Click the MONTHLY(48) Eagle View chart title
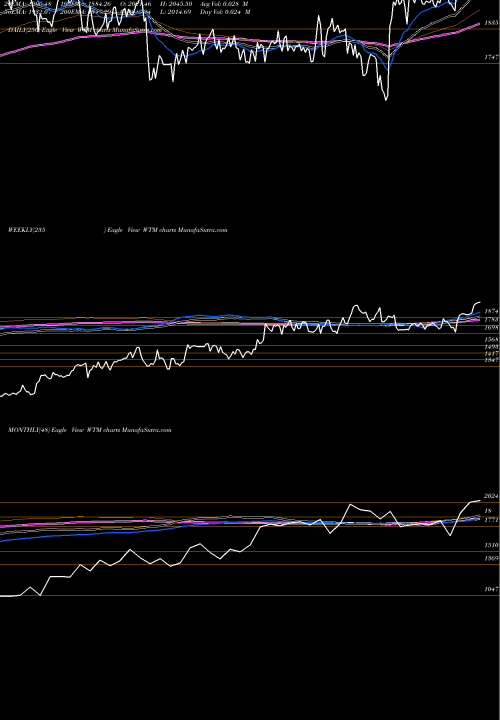The image size is (500, 720). 90,430
